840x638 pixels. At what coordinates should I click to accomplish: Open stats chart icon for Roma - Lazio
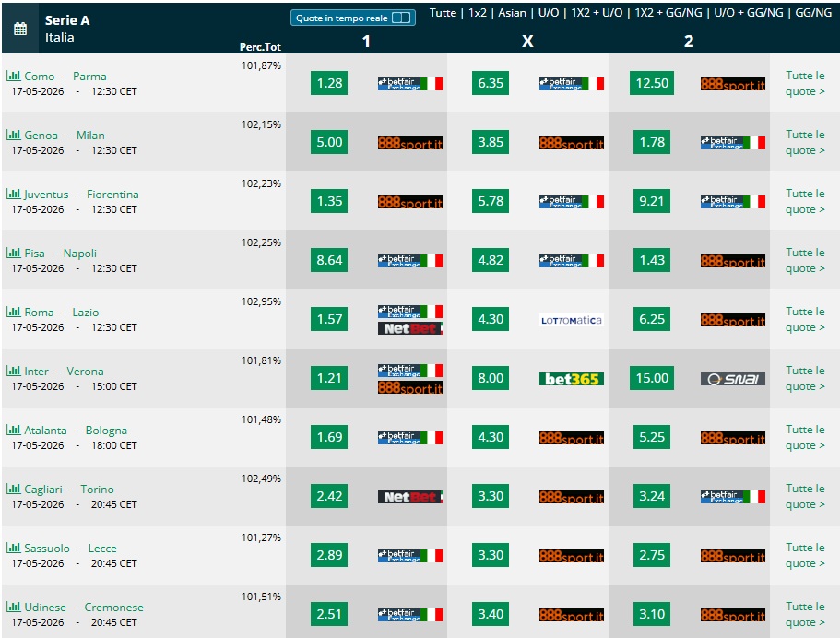pyautogui.click(x=14, y=312)
